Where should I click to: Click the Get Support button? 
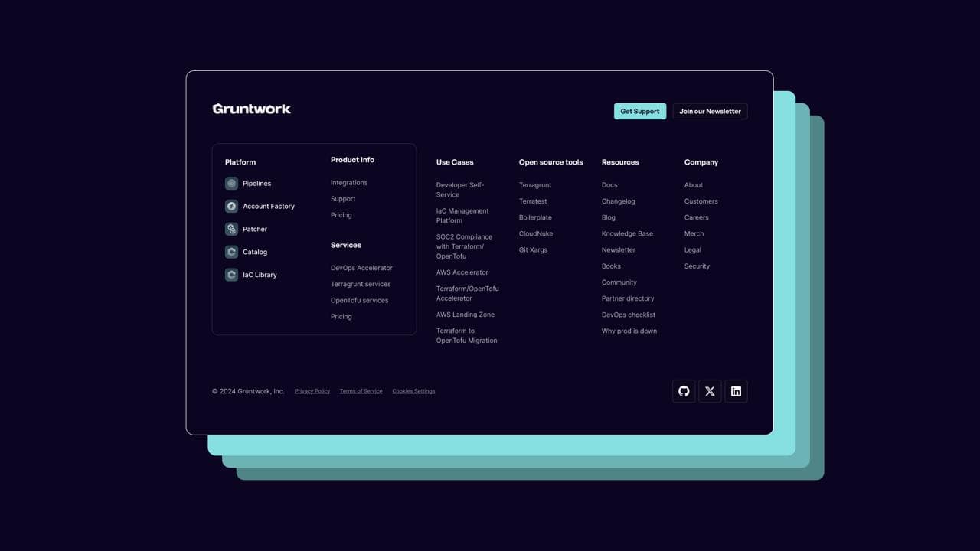[x=639, y=111]
